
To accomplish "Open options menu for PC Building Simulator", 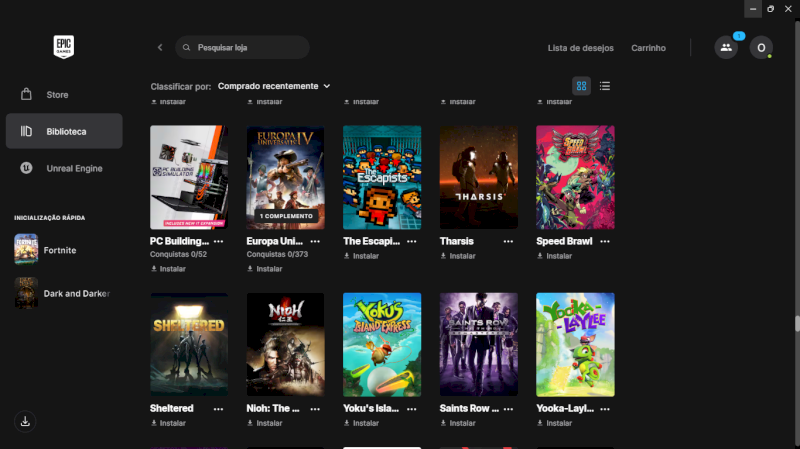I will [218, 241].
